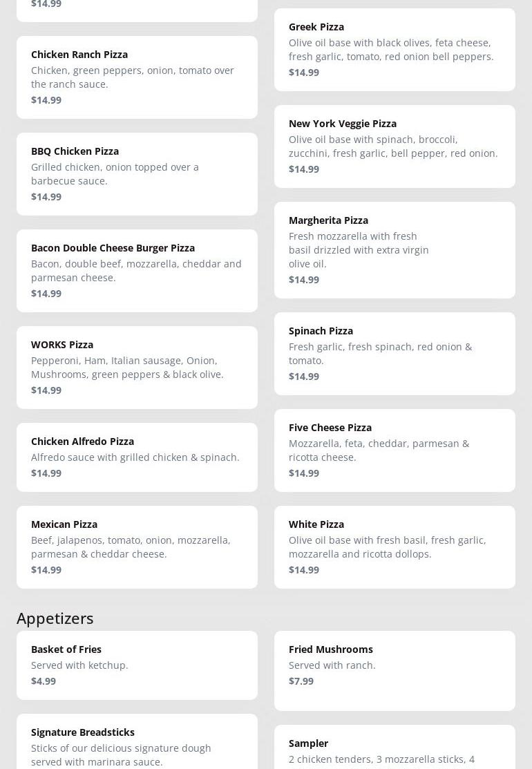Open the Fried Mushrooms appetizer
Screen dimensions: 532x769
click(395, 670)
